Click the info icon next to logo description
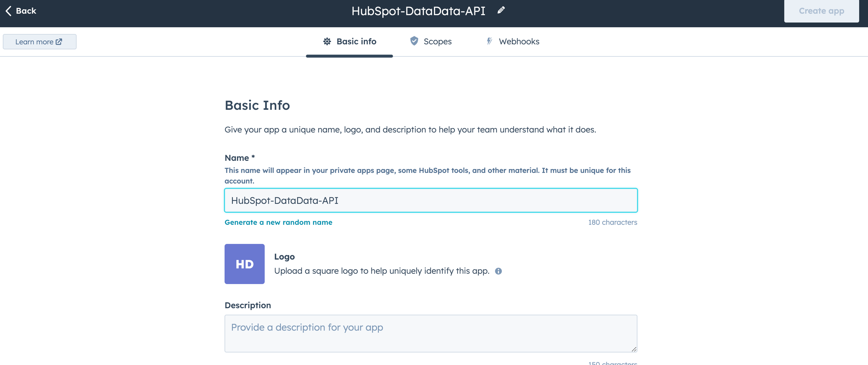 (498, 271)
